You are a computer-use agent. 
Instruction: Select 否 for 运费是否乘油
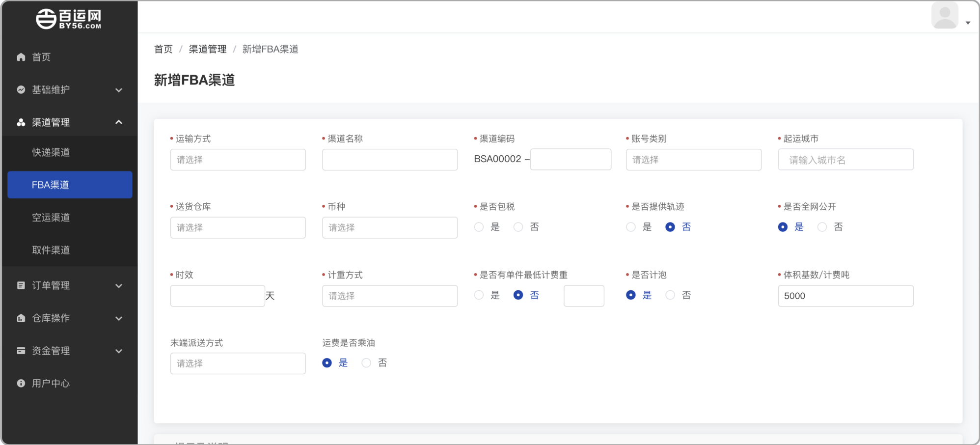click(366, 362)
